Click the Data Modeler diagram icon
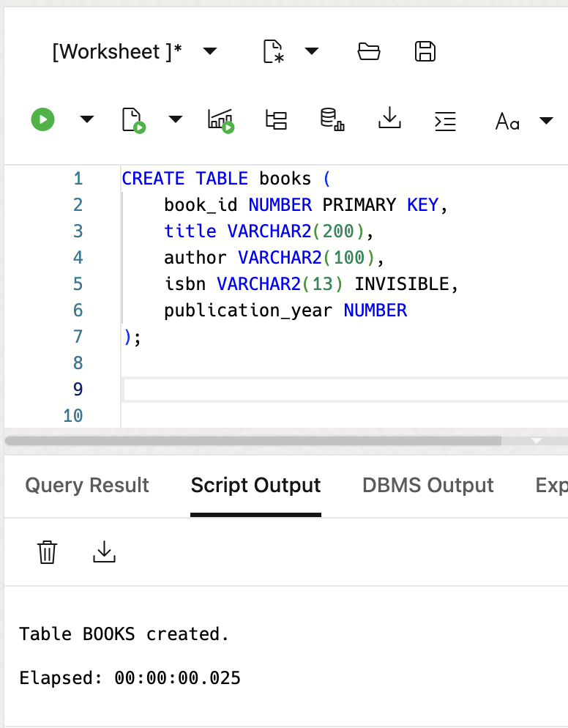Image resolution: width=568 pixels, height=728 pixels. pyautogui.click(x=332, y=120)
